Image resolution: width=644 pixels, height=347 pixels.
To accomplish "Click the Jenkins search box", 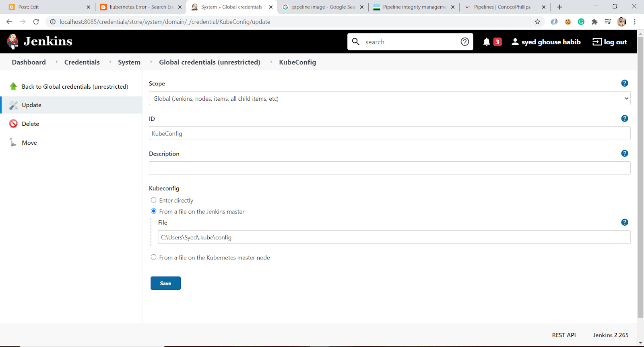I will [x=411, y=42].
